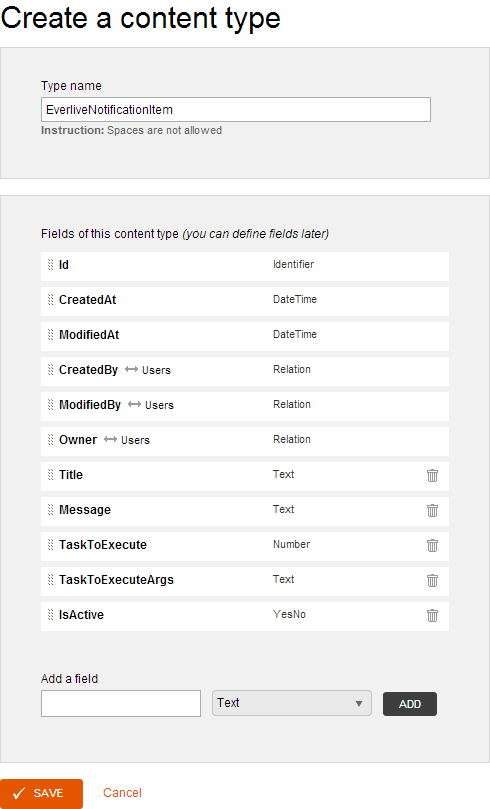
Task: Select the CreatedAt field name
Action: (x=88, y=300)
